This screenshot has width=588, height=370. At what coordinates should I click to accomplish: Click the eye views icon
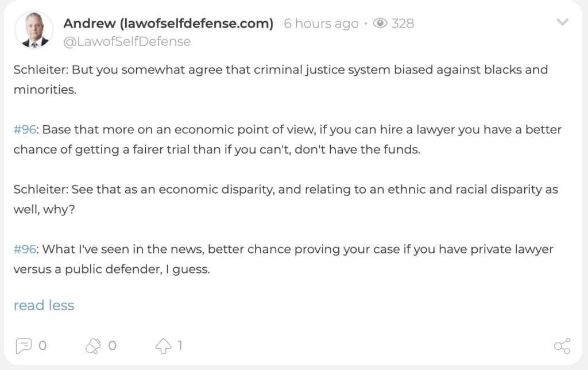(380, 23)
